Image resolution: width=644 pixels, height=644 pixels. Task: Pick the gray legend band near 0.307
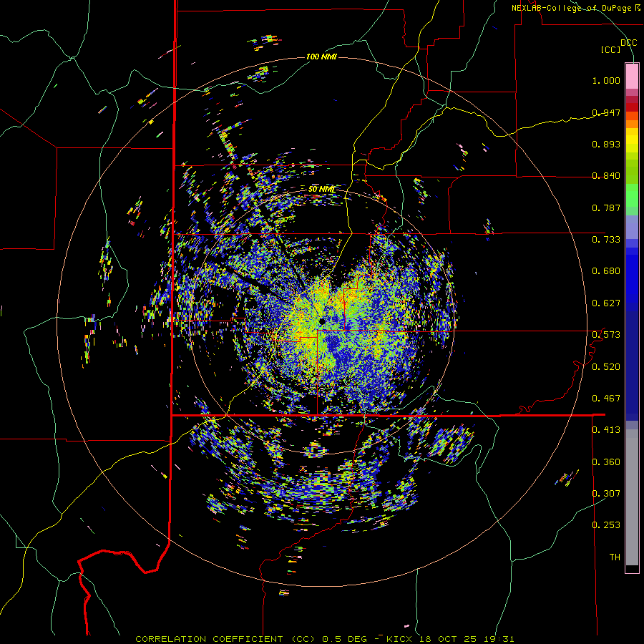click(x=632, y=497)
